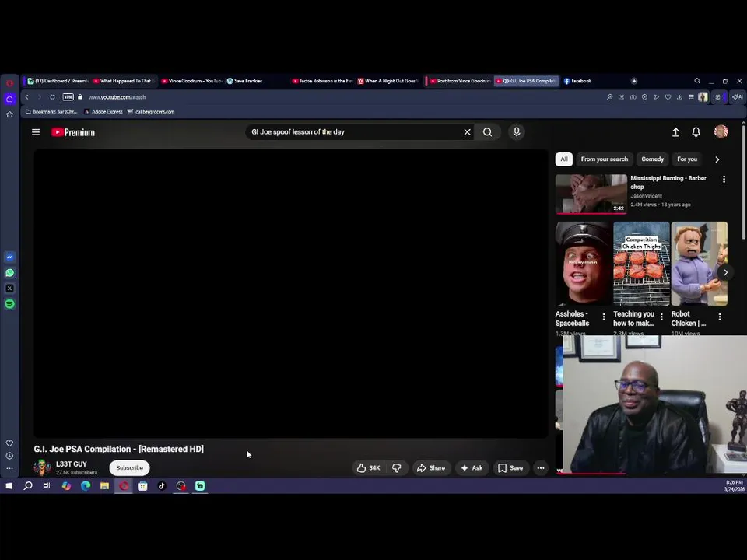Open account avatar menu
Screen dimensions: 747x560
[x=721, y=131]
